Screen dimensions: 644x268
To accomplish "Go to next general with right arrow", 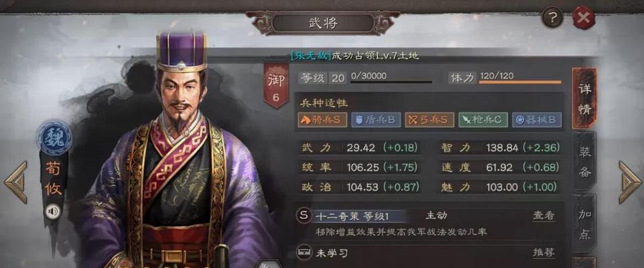I will 630,182.
